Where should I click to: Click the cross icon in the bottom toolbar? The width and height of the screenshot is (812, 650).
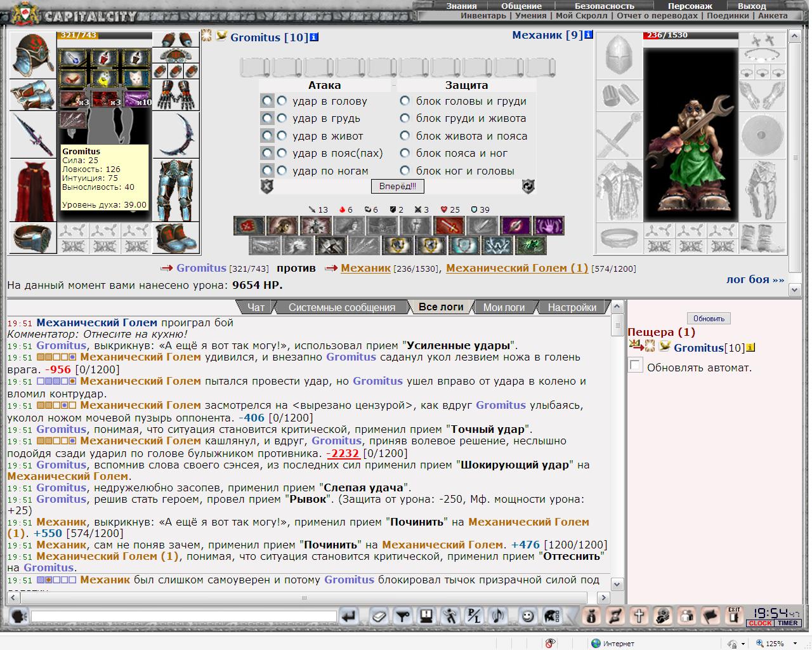pyautogui.click(x=639, y=616)
